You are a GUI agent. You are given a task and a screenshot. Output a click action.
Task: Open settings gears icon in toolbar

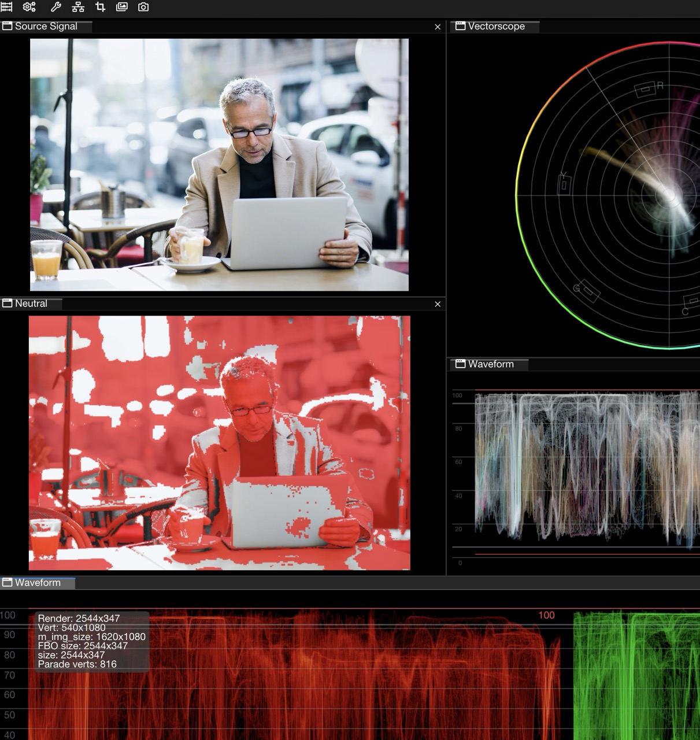point(29,7)
